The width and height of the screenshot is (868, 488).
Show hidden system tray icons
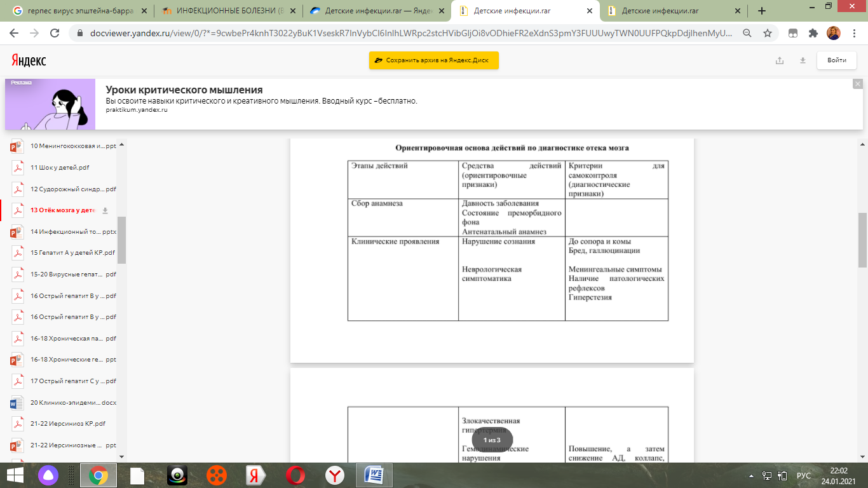(x=752, y=475)
